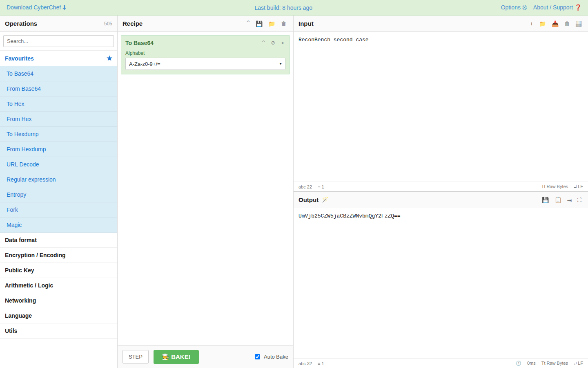The height and width of the screenshot is (368, 588).
Task: Expand the Language category
Action: pos(59,316)
